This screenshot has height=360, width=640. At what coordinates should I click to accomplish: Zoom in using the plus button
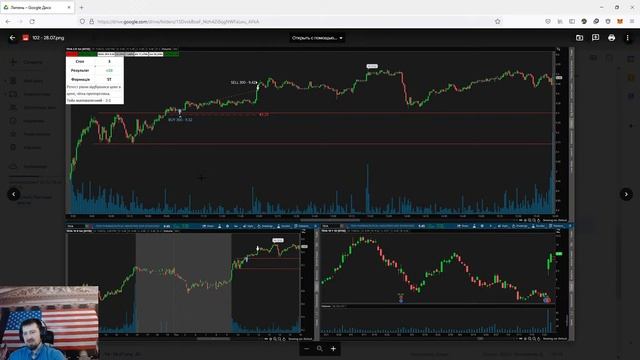pyautogui.click(x=333, y=349)
